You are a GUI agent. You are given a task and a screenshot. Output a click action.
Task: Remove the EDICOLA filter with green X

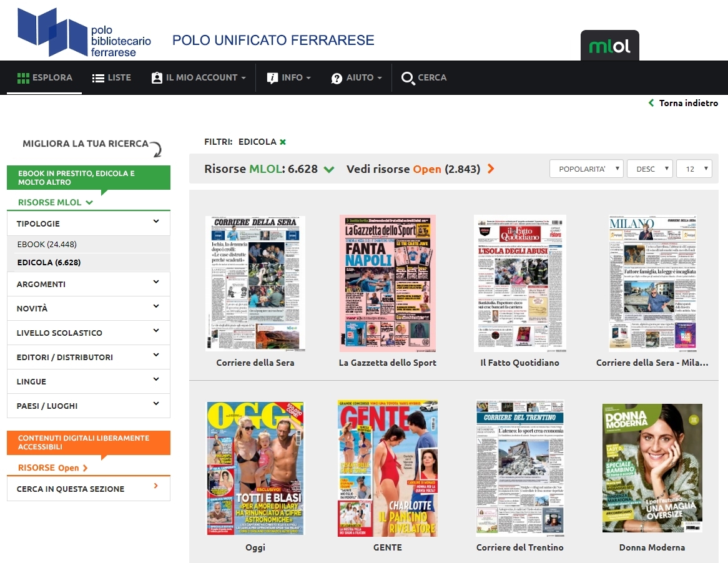(283, 142)
